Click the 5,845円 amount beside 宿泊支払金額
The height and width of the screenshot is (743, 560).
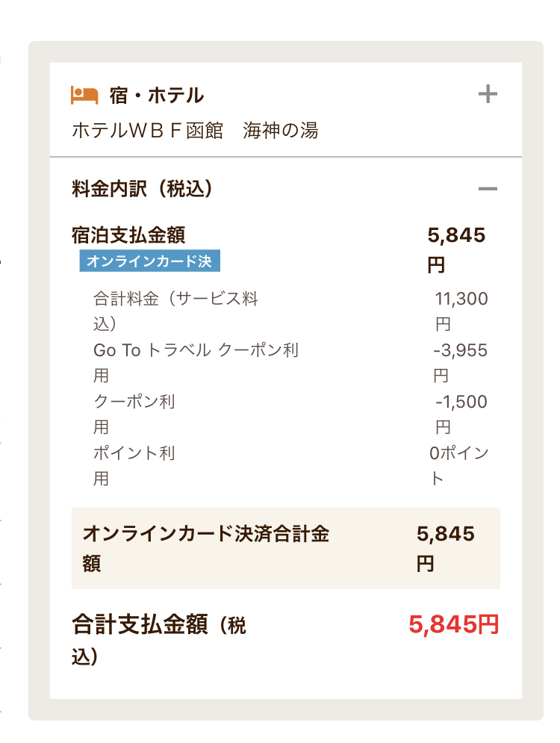[x=456, y=249]
